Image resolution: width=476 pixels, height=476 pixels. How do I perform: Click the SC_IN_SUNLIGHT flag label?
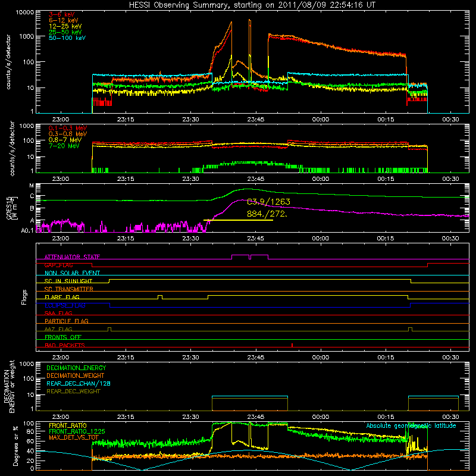tap(68, 281)
